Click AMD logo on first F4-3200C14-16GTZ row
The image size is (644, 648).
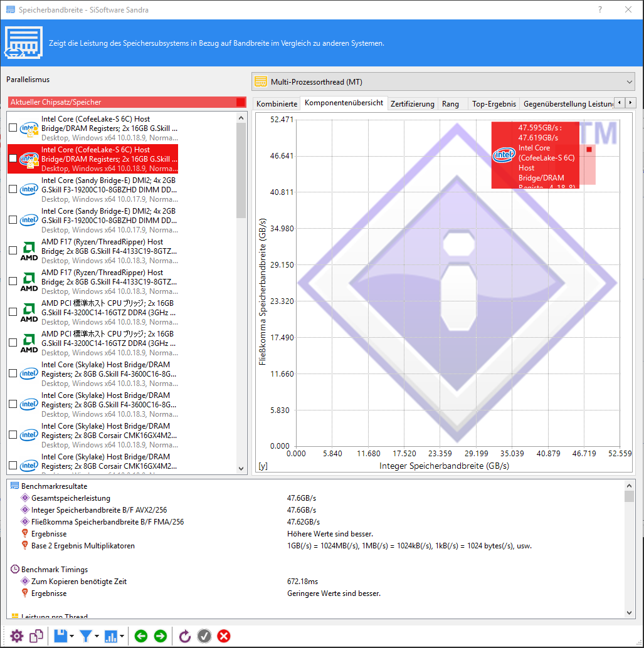pos(29,313)
